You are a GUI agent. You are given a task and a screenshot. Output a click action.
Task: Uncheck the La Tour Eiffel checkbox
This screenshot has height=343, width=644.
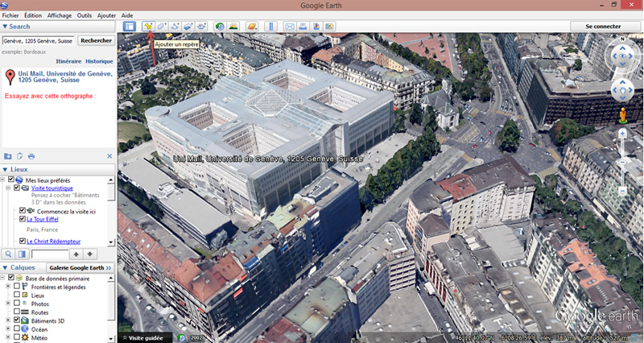(x=23, y=219)
